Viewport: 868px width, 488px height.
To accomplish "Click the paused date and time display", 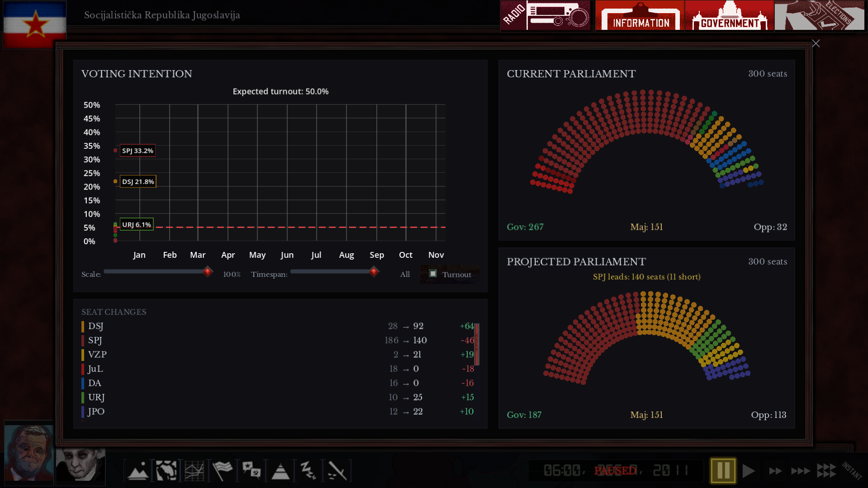I will [x=615, y=471].
